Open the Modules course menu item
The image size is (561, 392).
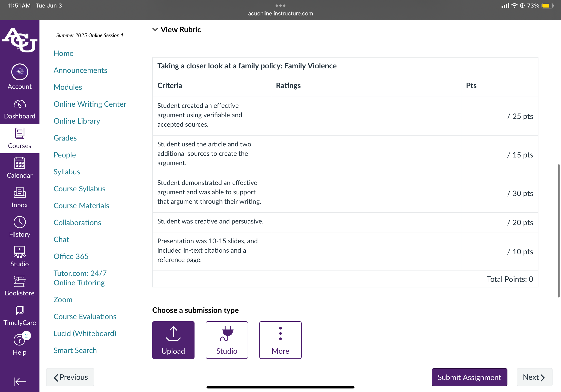pyautogui.click(x=68, y=87)
